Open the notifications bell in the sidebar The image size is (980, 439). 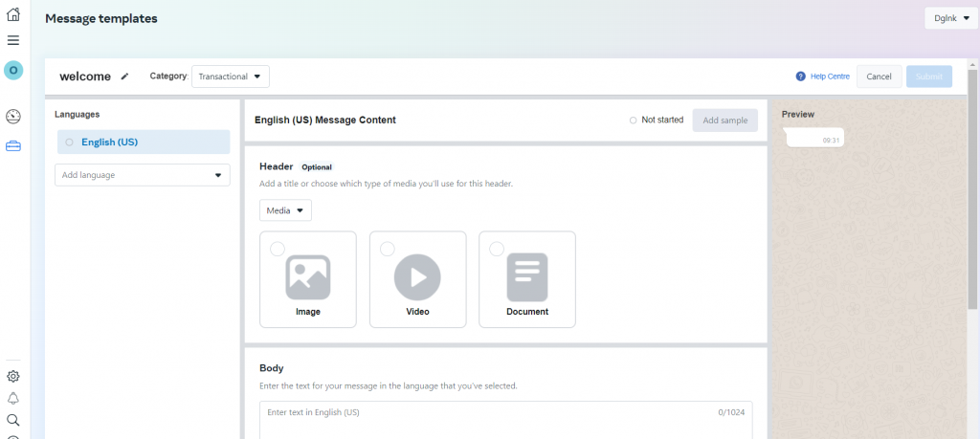(13, 398)
